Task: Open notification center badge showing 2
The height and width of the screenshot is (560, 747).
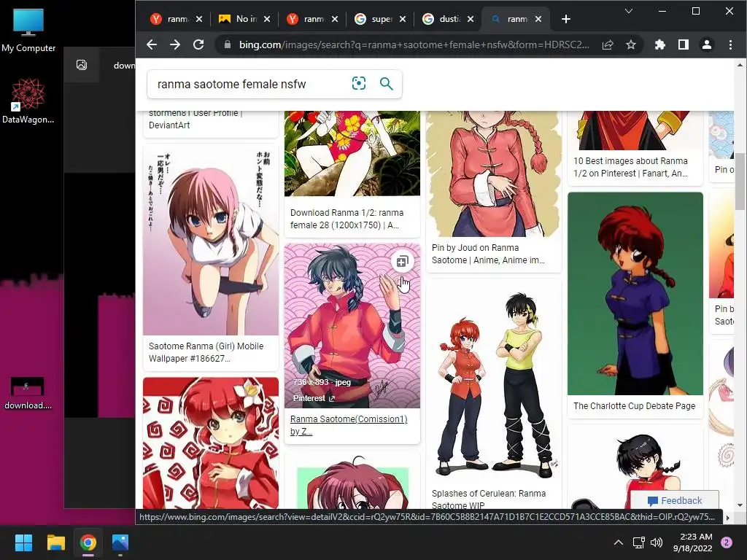Action: pos(727,542)
